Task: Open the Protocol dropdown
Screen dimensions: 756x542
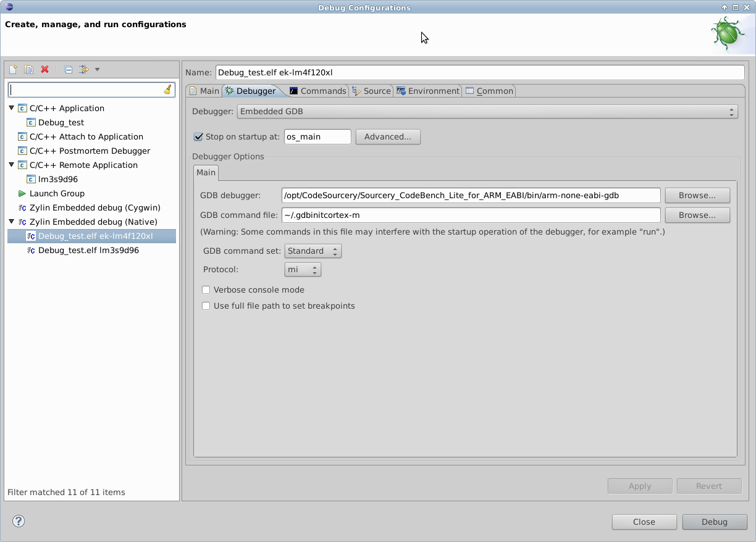Action: click(303, 270)
